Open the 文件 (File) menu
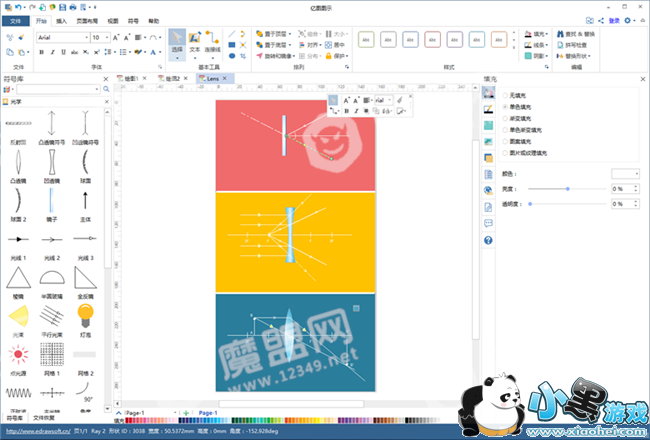The width and height of the screenshot is (650, 440). click(x=15, y=21)
